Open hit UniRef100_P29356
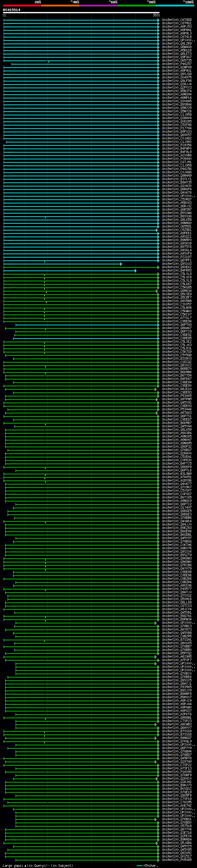This screenshot has width=197, height=868. [x=177, y=145]
